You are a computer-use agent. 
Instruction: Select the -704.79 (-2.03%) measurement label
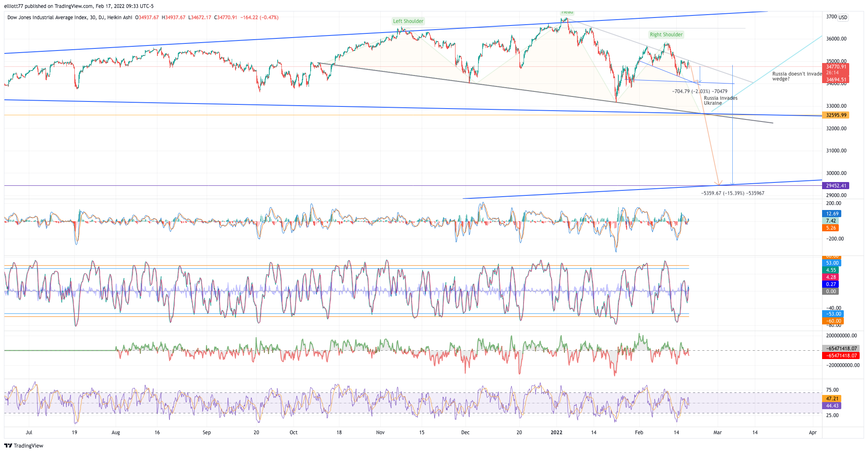[700, 91]
